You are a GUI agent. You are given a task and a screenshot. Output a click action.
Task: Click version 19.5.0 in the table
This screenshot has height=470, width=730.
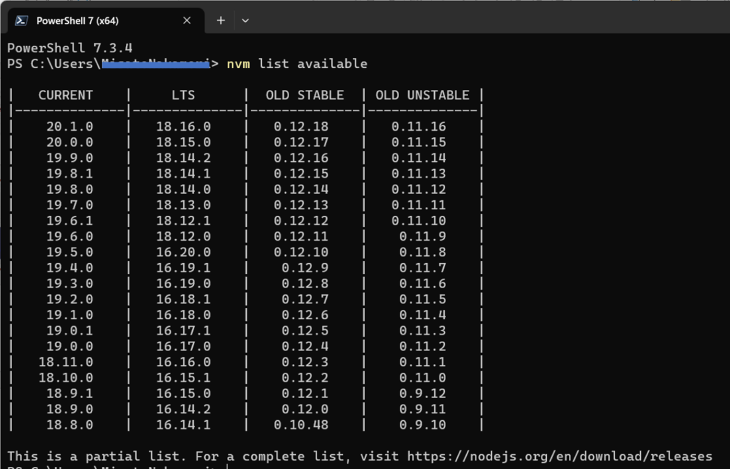click(x=69, y=252)
